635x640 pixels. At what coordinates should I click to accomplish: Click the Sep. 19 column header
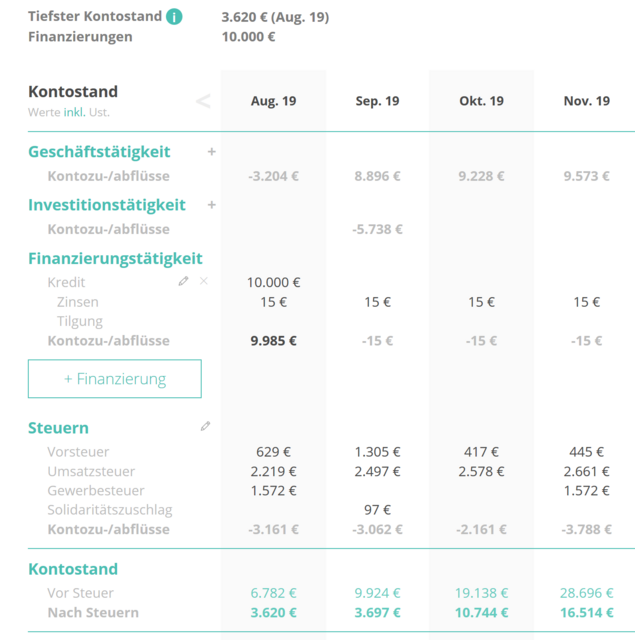[x=378, y=101]
